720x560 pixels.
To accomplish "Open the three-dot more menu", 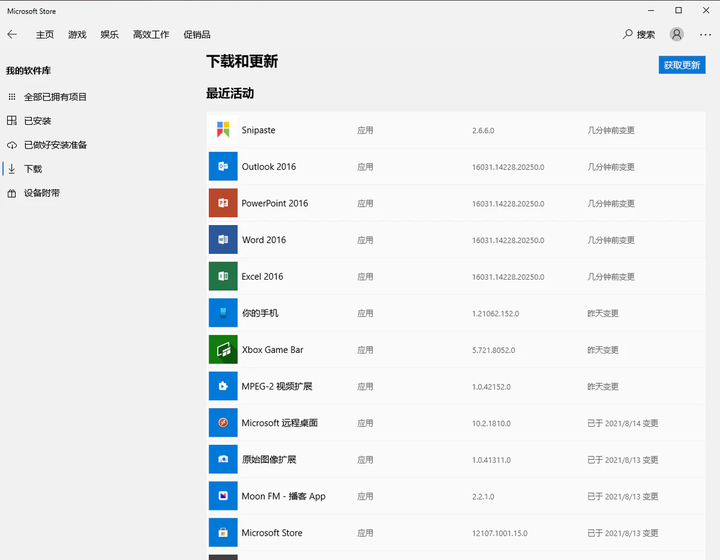I will 705,35.
